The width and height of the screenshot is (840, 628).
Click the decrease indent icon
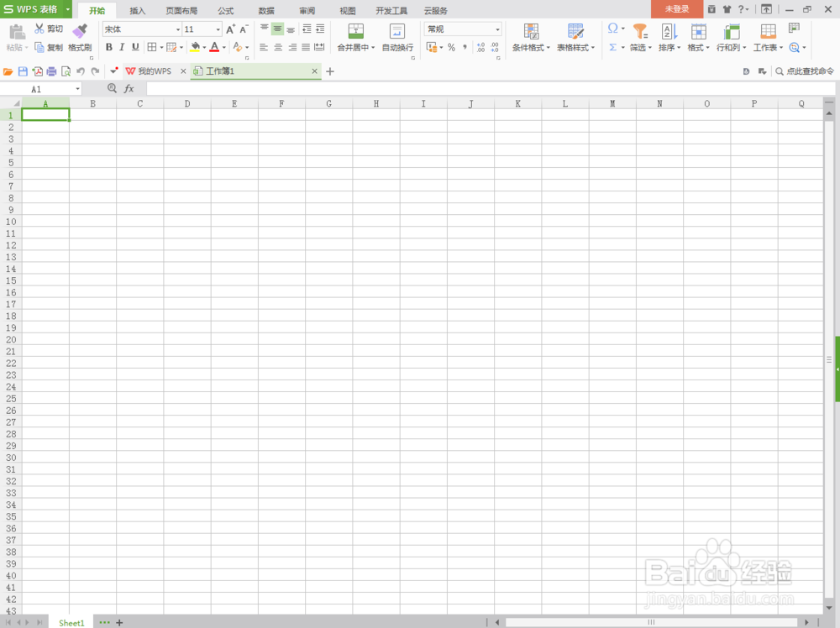point(307,29)
